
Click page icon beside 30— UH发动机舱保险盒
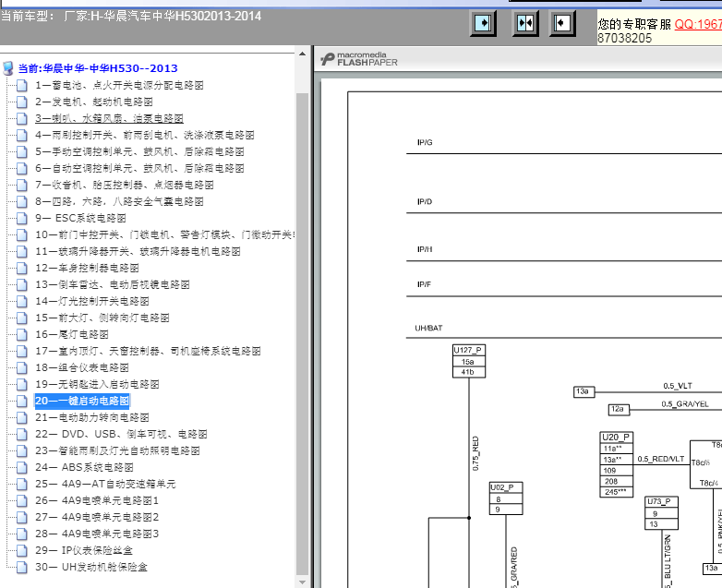click(22, 567)
